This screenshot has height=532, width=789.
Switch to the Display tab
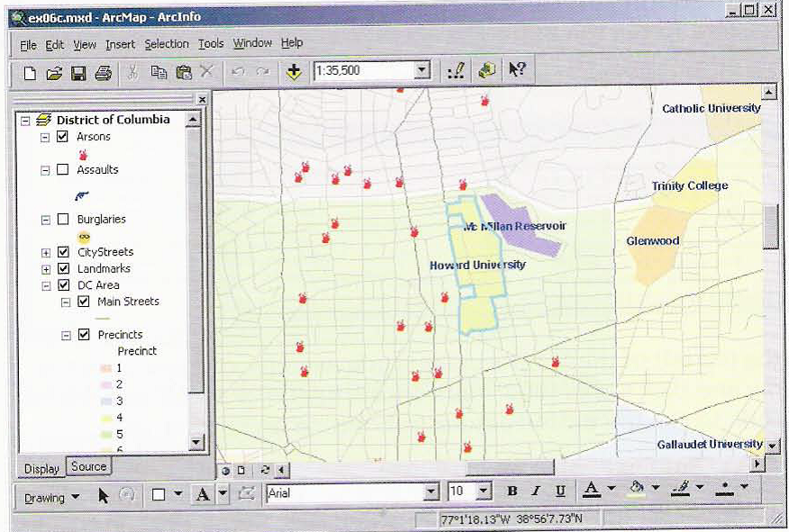[x=41, y=469]
